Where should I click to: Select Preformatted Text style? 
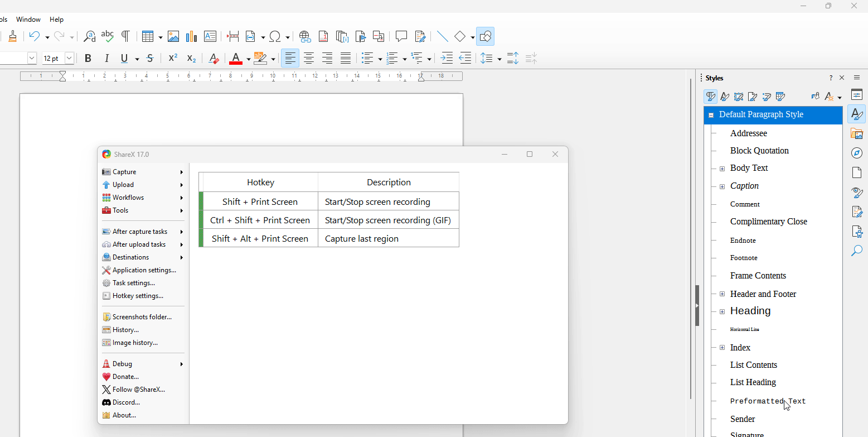768,401
